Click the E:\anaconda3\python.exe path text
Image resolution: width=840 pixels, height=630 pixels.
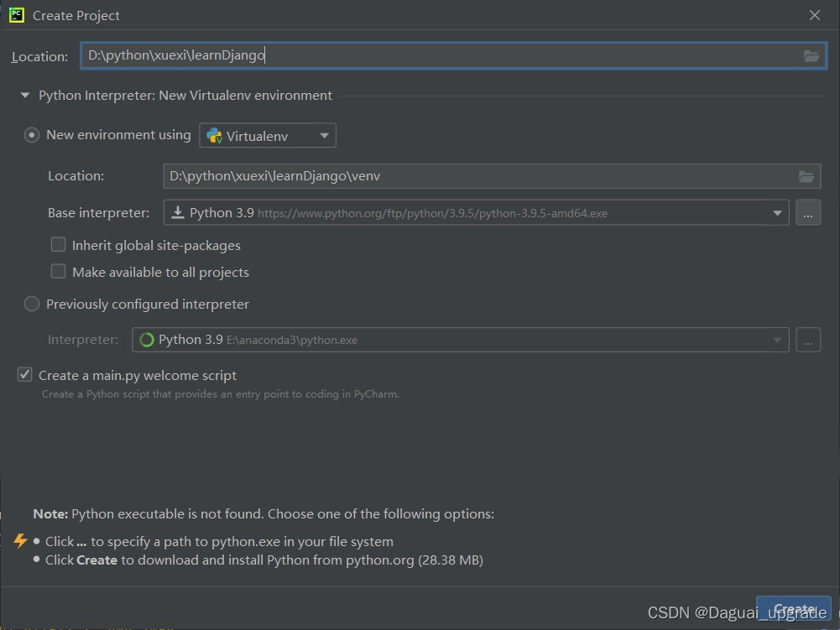click(x=292, y=341)
